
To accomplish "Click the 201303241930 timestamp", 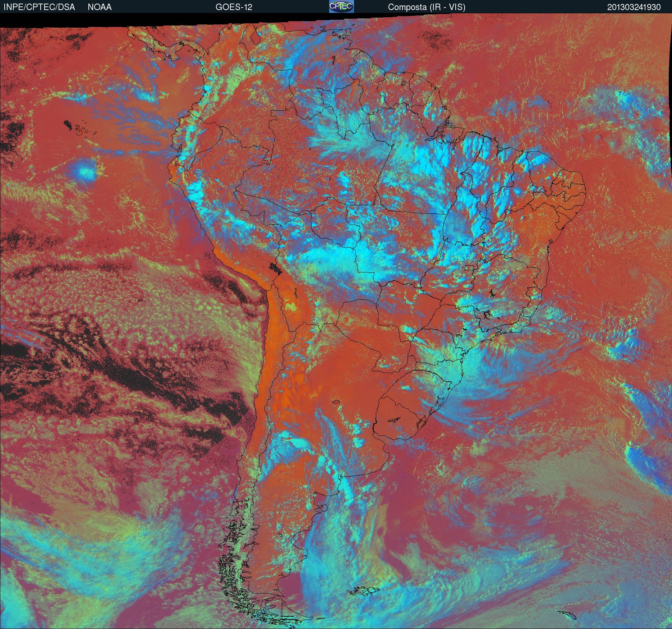I will [634, 7].
